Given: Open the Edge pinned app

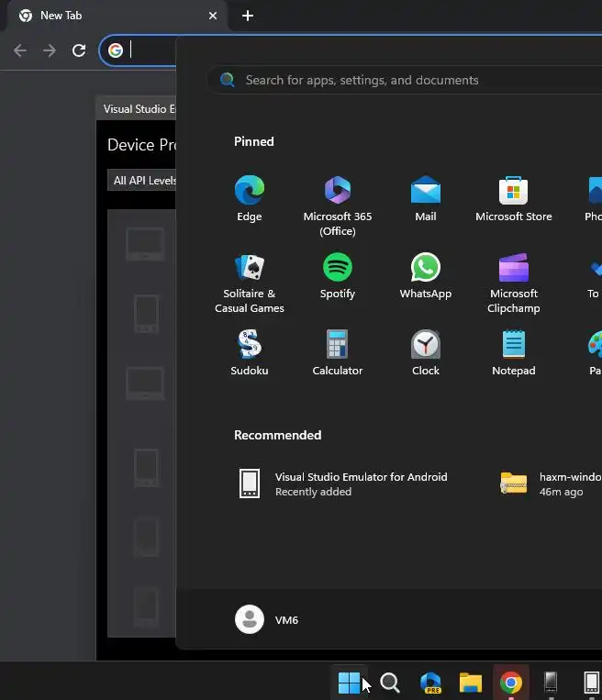Looking at the screenshot, I should [250, 198].
